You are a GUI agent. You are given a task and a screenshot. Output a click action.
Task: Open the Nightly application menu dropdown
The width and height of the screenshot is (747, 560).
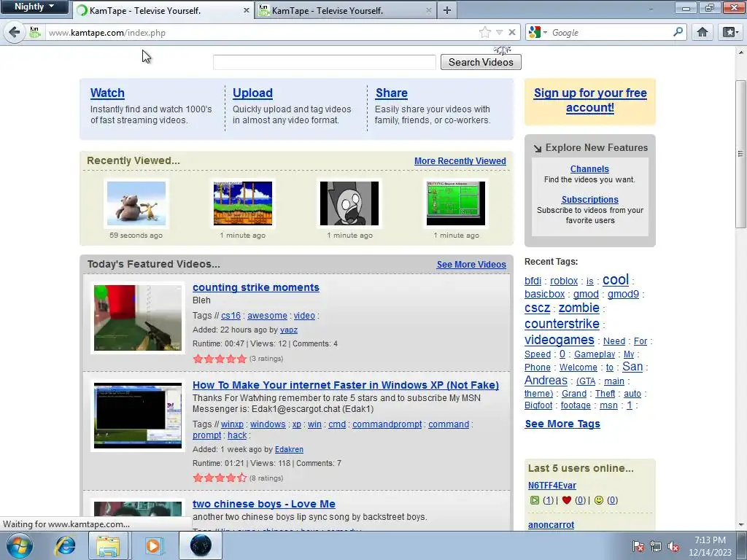click(34, 7)
